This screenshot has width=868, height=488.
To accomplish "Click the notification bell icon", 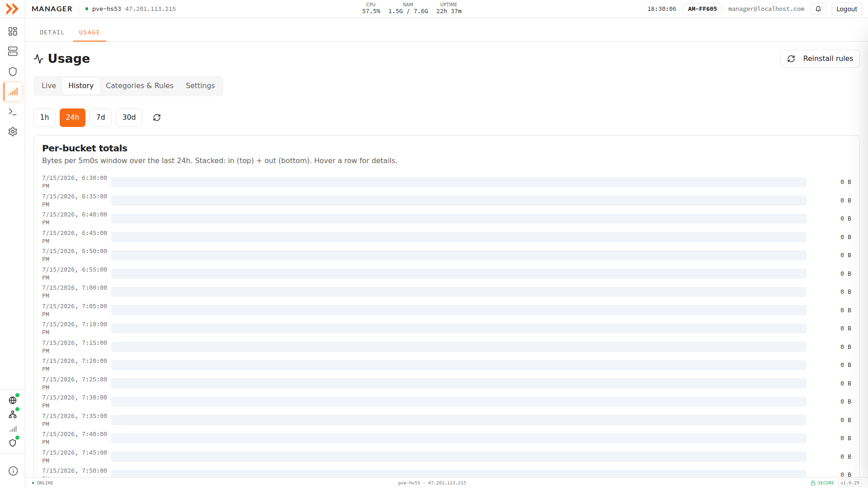I will tap(818, 9).
